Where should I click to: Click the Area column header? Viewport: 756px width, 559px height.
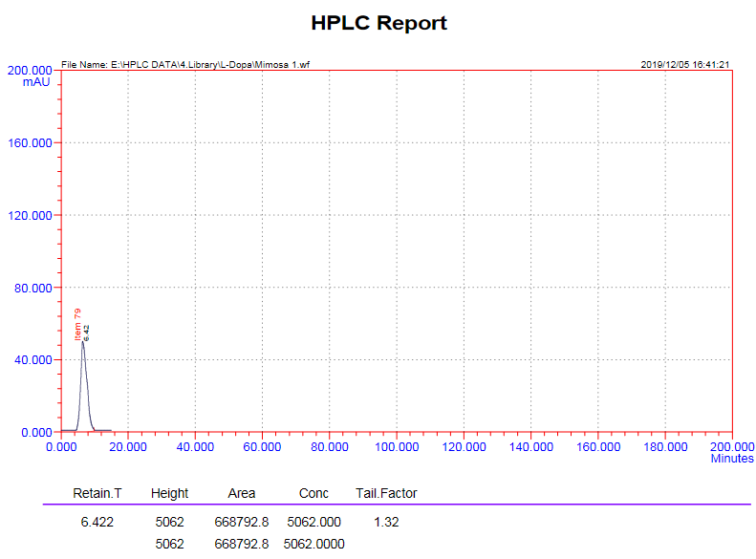[242, 493]
